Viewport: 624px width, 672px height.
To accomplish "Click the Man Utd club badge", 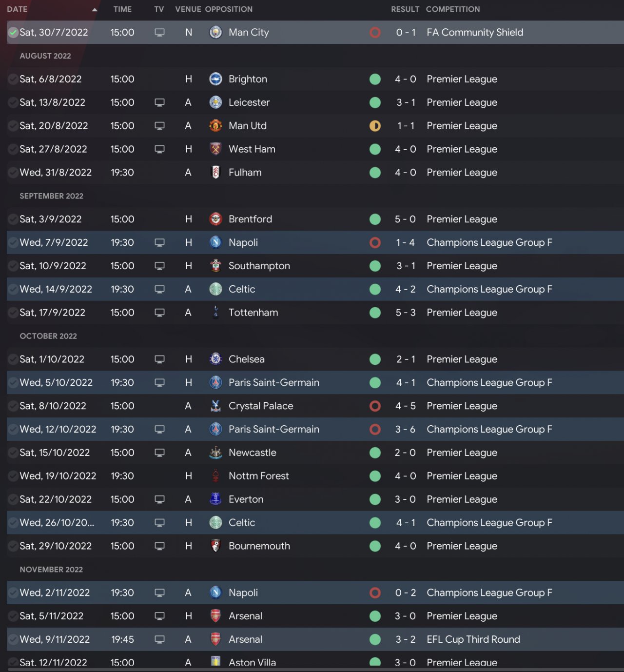I will click(215, 126).
